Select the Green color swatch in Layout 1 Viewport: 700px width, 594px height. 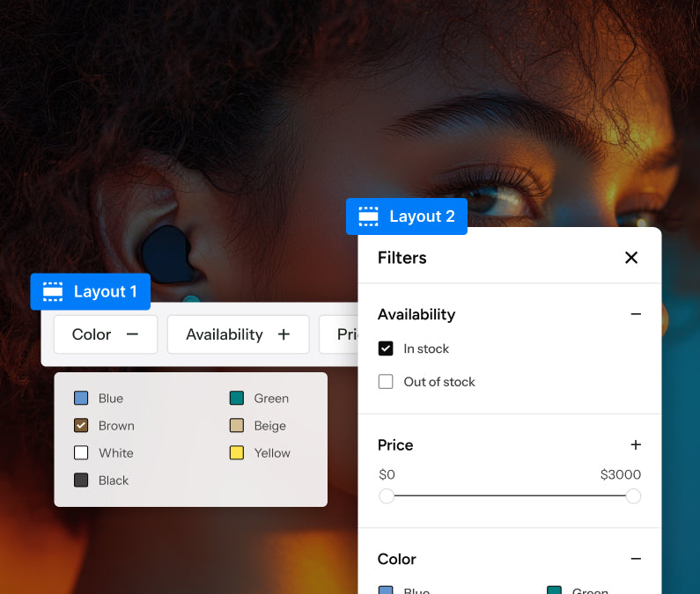click(237, 398)
